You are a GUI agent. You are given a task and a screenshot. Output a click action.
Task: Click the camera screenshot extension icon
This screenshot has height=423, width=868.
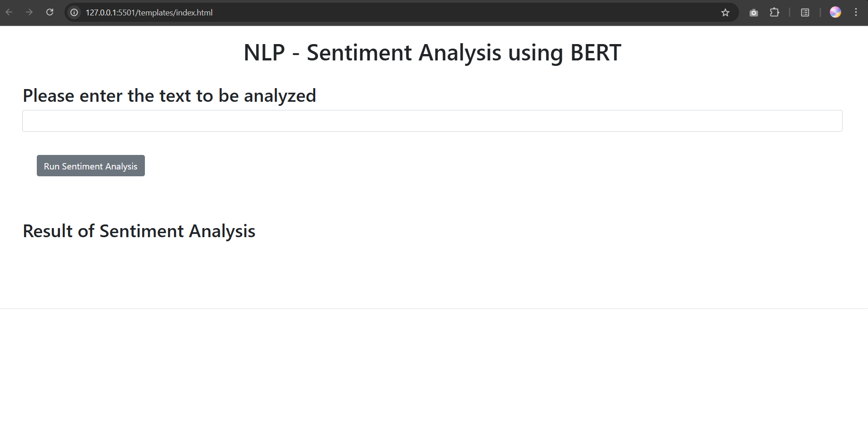pyautogui.click(x=754, y=12)
